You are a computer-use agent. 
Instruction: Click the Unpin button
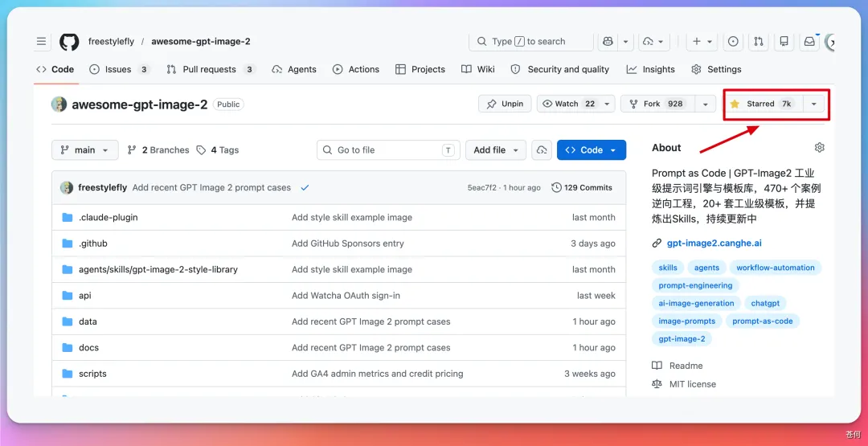coord(505,104)
